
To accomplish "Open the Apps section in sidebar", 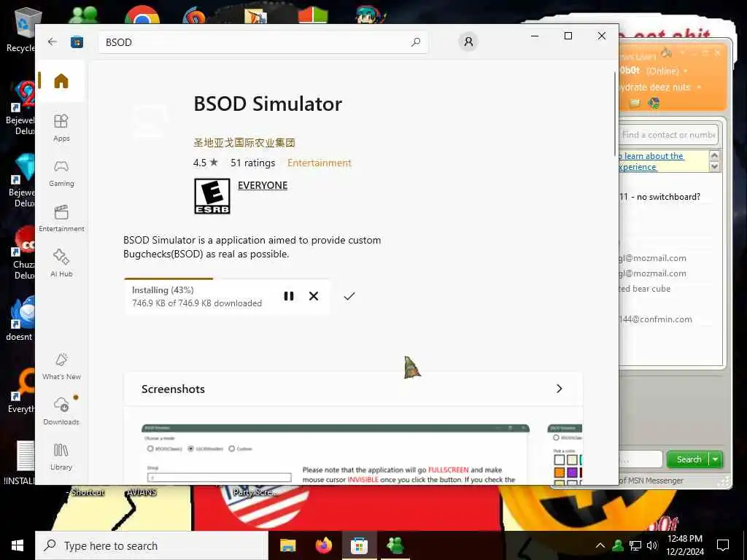I will 61,128.
